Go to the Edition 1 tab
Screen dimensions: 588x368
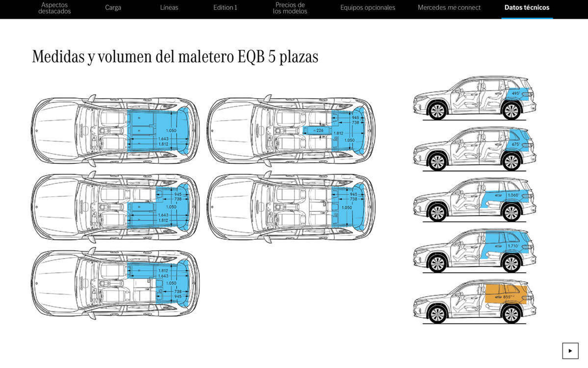[225, 8]
